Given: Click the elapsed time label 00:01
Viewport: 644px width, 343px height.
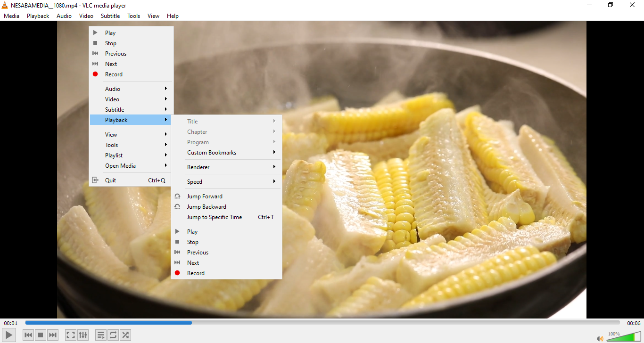Looking at the screenshot, I should pyautogui.click(x=11, y=323).
